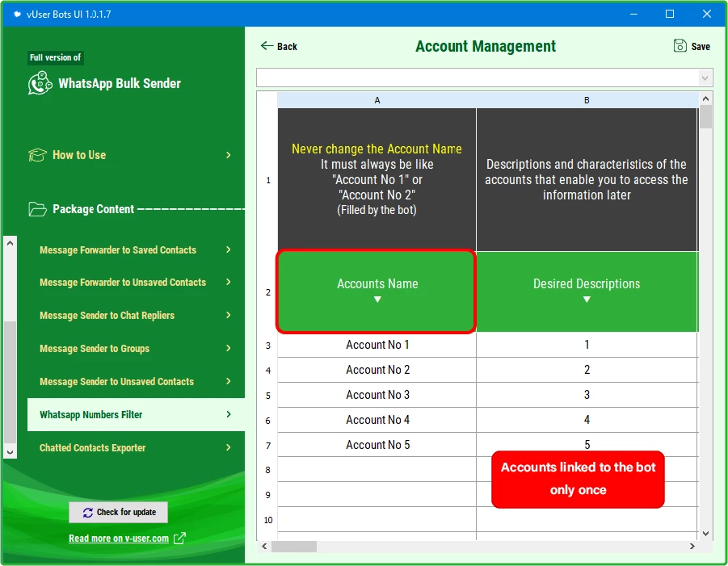
Task: Save the account changes
Action: pyautogui.click(x=692, y=46)
